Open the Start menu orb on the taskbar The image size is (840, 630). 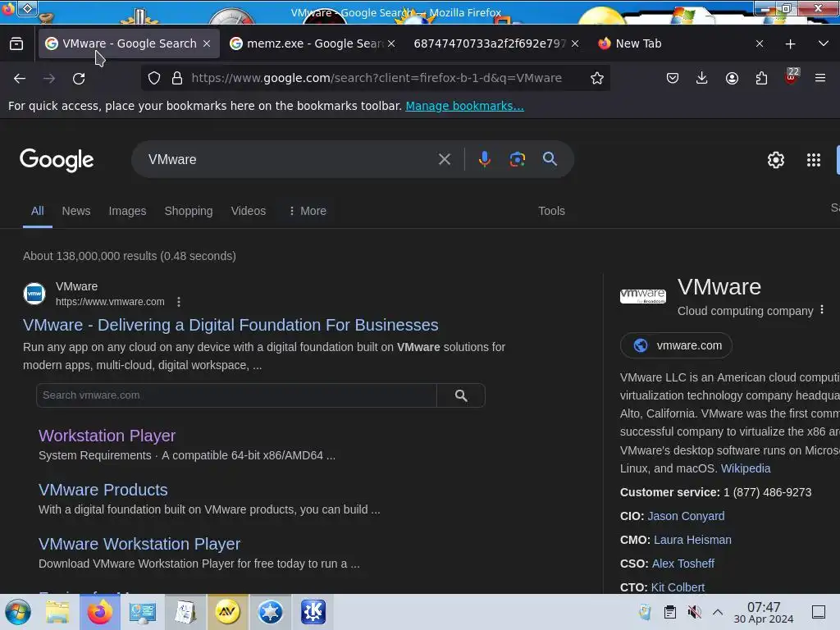pos(18,612)
